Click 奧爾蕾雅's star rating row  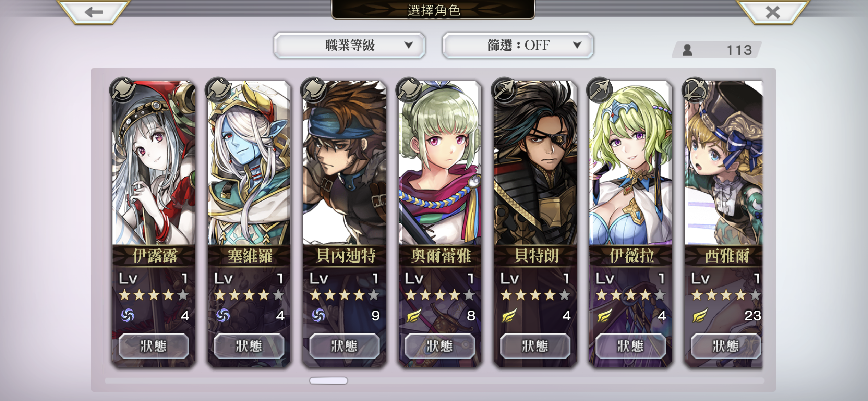coord(440,295)
